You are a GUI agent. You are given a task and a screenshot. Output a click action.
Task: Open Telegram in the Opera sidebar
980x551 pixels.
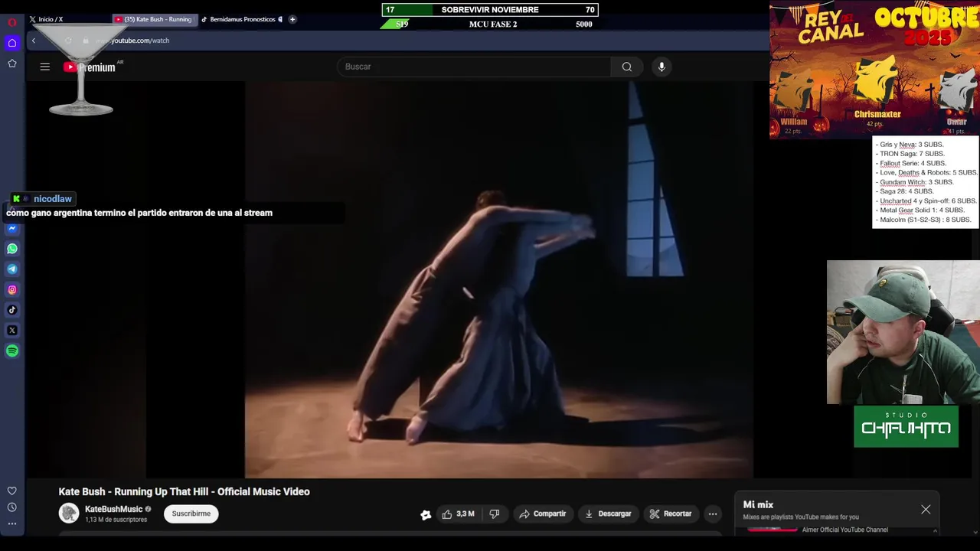click(x=12, y=269)
